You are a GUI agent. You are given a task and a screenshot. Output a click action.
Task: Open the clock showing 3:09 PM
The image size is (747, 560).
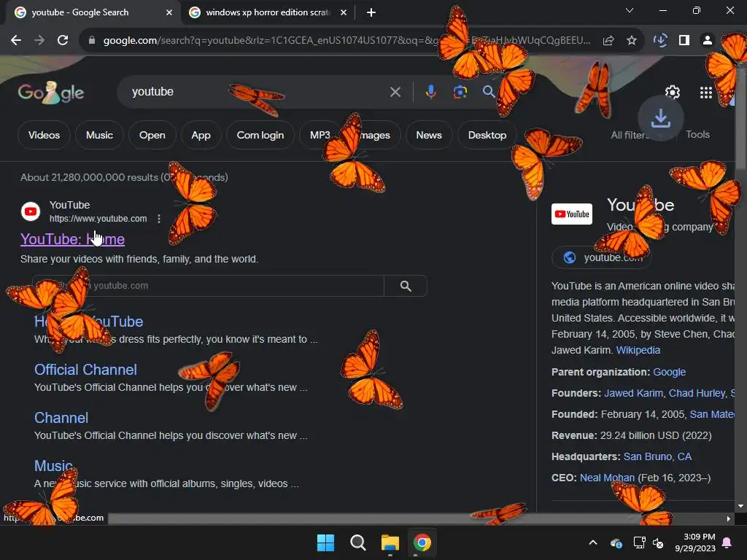695,542
